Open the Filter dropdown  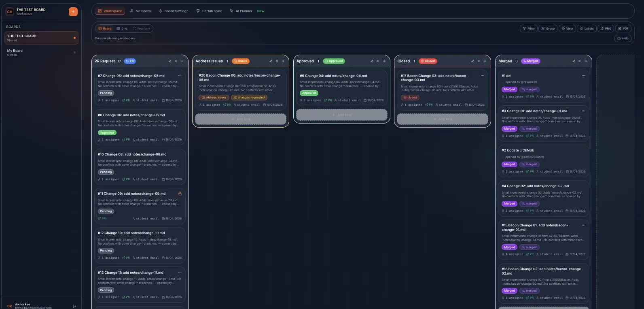pyautogui.click(x=528, y=29)
